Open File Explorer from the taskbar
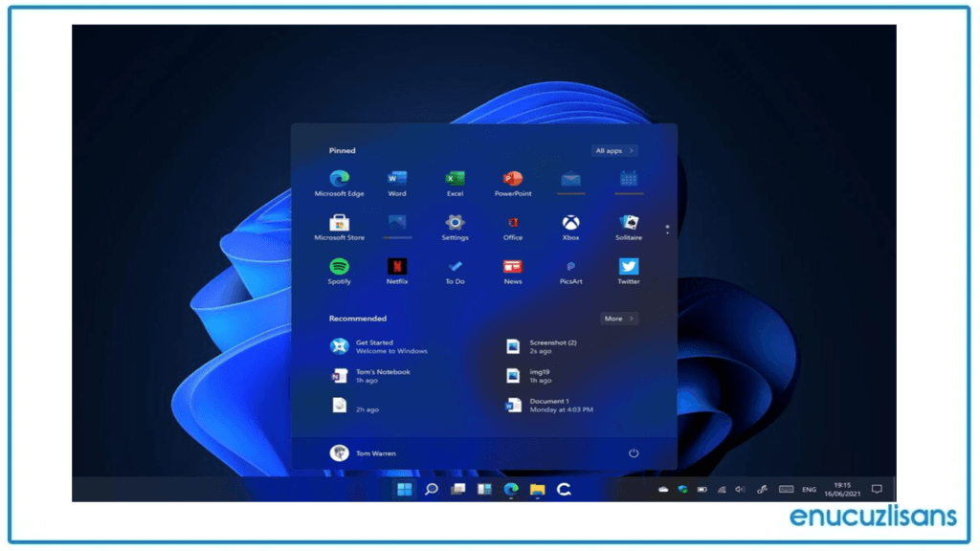 click(x=537, y=489)
